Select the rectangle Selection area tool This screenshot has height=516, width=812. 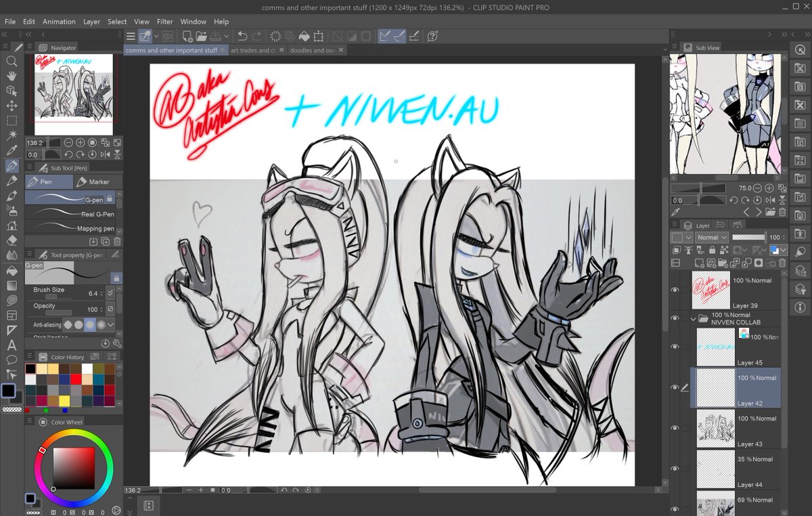point(12,121)
